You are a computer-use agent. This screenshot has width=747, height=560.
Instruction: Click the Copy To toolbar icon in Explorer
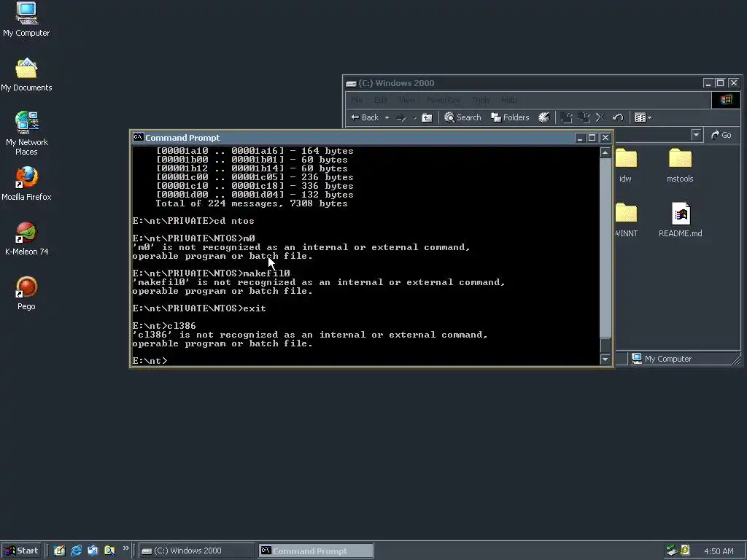[584, 117]
